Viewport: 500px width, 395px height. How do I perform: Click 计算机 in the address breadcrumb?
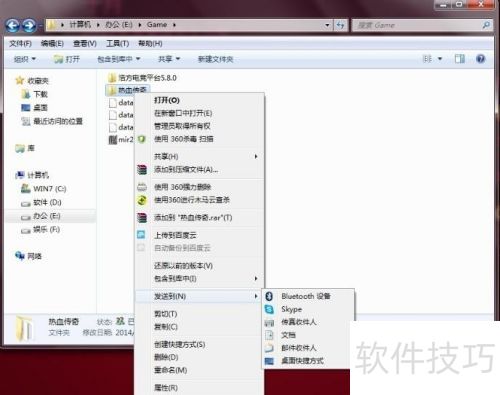tap(80, 25)
